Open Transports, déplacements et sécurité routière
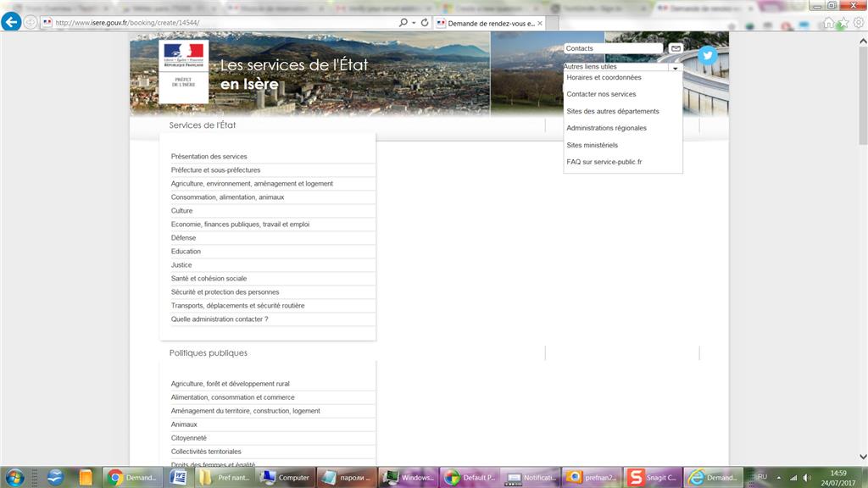Viewport: 868px width, 488px height. tap(237, 305)
